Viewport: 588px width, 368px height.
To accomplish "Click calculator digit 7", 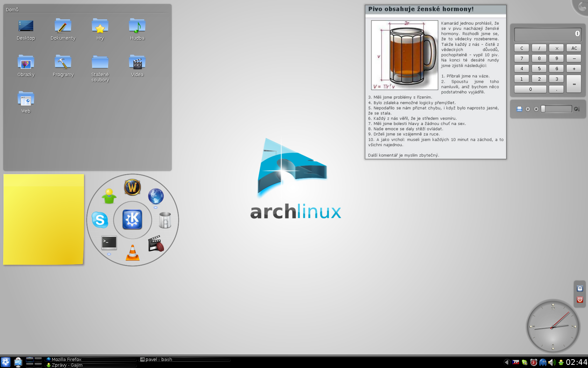I will (x=522, y=59).
